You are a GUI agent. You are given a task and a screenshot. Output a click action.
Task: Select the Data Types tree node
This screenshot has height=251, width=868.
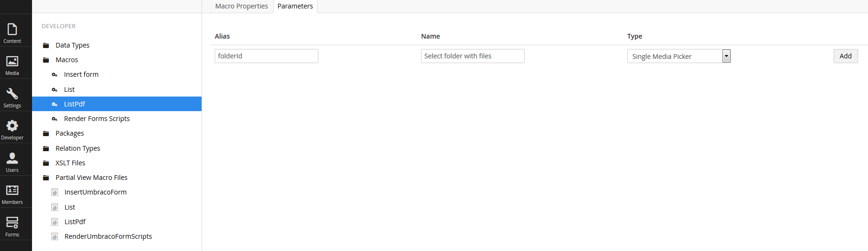[73, 45]
